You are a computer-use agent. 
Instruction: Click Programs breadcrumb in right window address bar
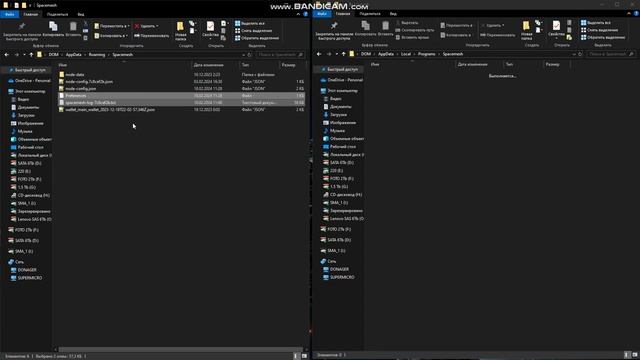pyautogui.click(x=427, y=54)
